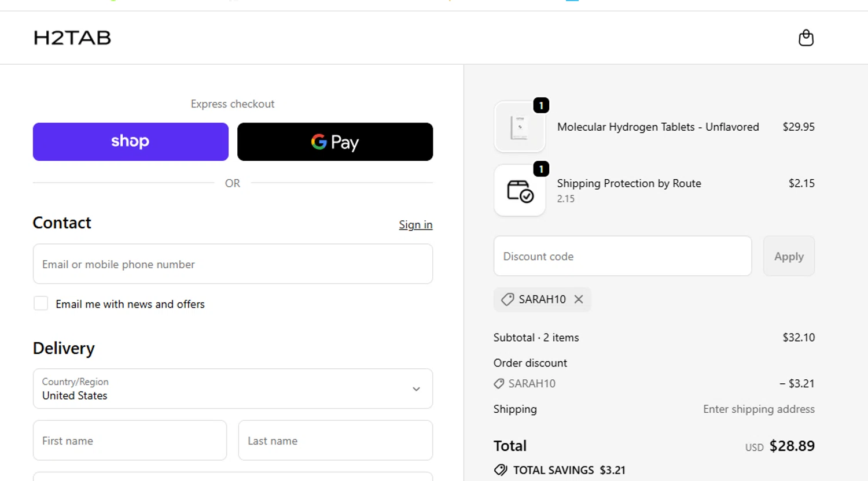Image resolution: width=868 pixels, height=481 pixels.
Task: Click the Express checkout label
Action: pos(233,104)
